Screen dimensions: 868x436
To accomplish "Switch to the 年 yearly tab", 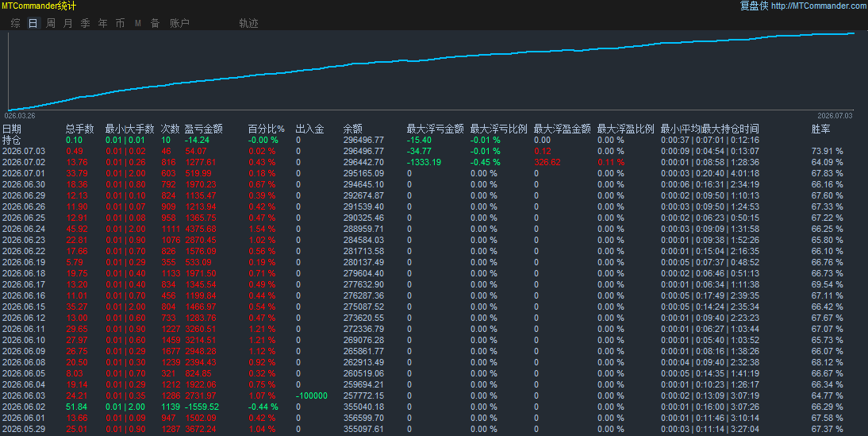I will pyautogui.click(x=103, y=23).
